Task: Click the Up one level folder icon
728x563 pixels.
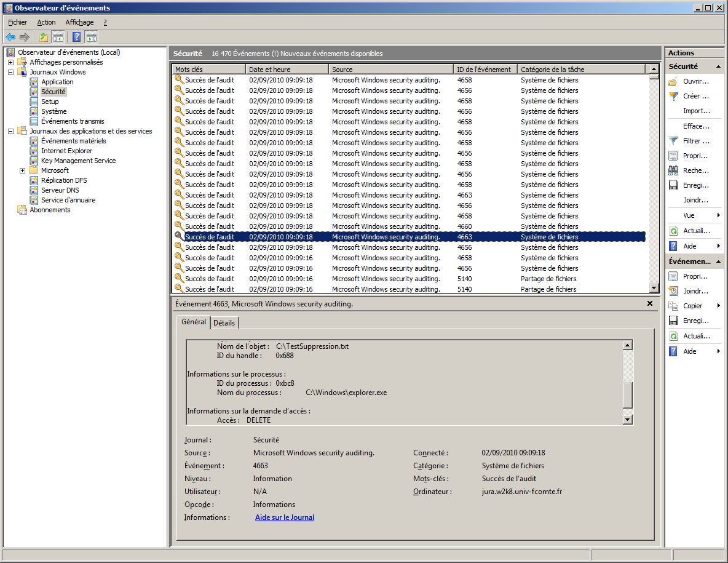Action: 44,37
